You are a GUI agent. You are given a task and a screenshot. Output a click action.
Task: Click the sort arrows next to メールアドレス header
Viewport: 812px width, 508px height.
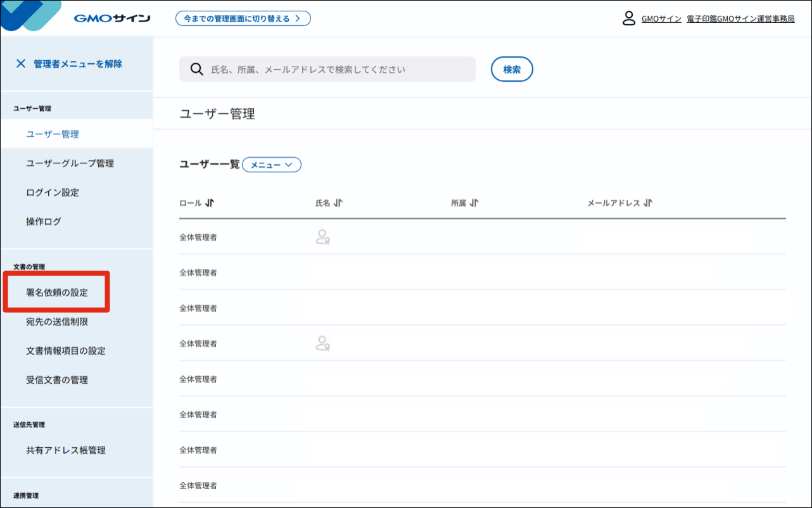(x=647, y=203)
